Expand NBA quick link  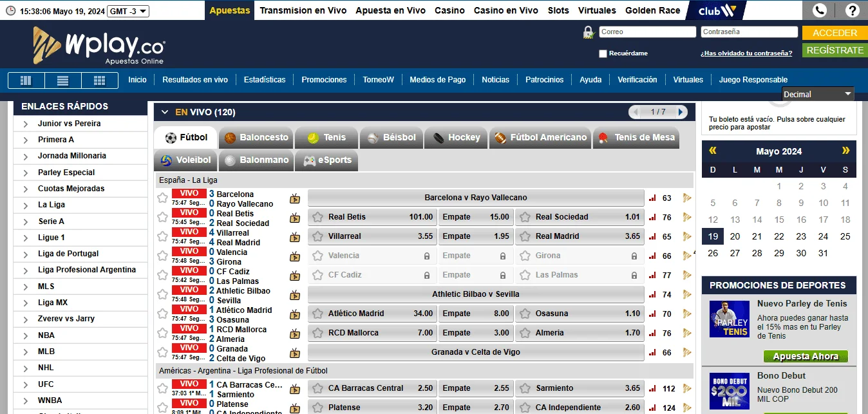(25, 335)
